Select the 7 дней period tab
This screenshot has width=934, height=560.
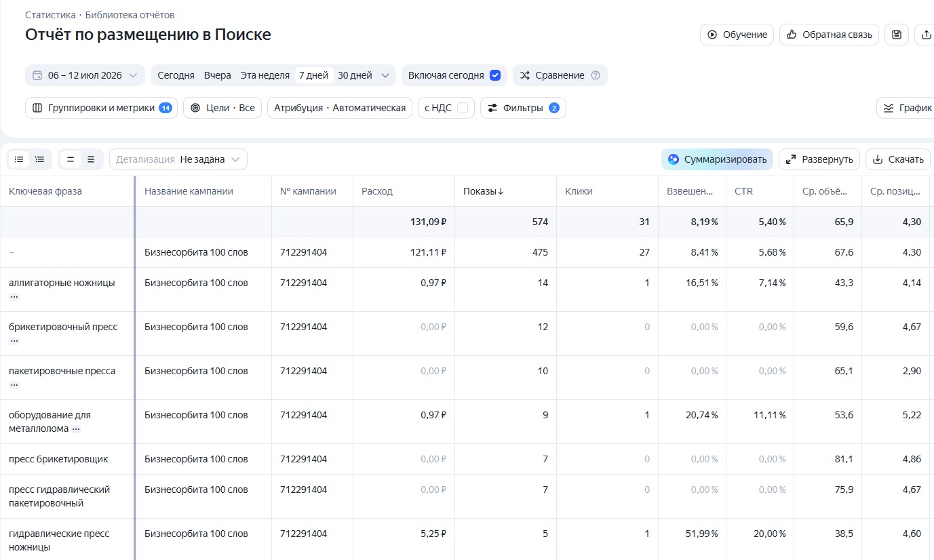point(313,75)
